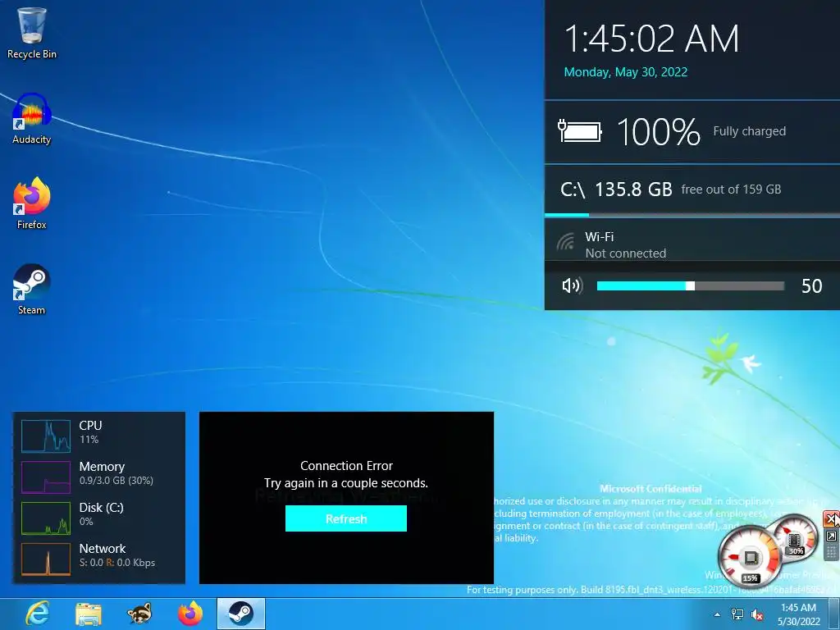Show hidden tray icons arrow

[x=717, y=614]
